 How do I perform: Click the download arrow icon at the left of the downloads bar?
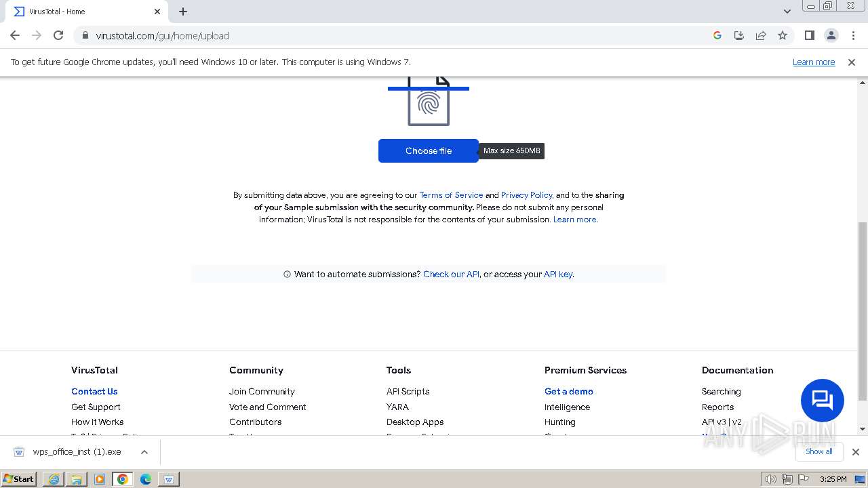click(x=19, y=452)
